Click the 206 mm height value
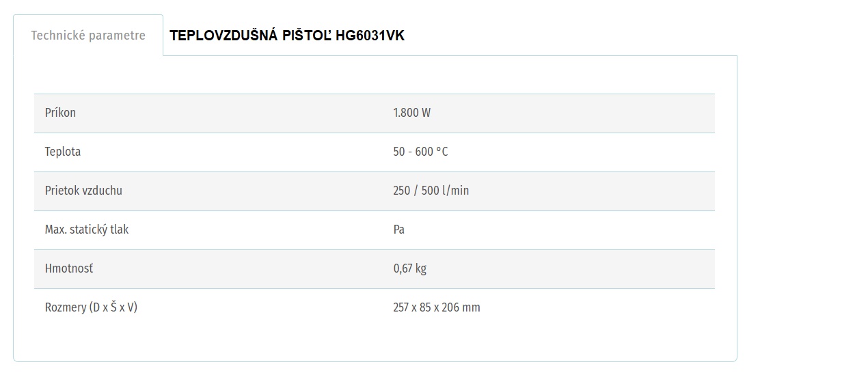868x373 pixels. (x=461, y=307)
